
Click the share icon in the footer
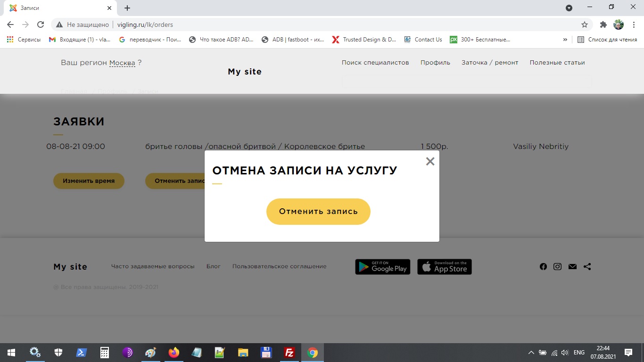tap(587, 266)
